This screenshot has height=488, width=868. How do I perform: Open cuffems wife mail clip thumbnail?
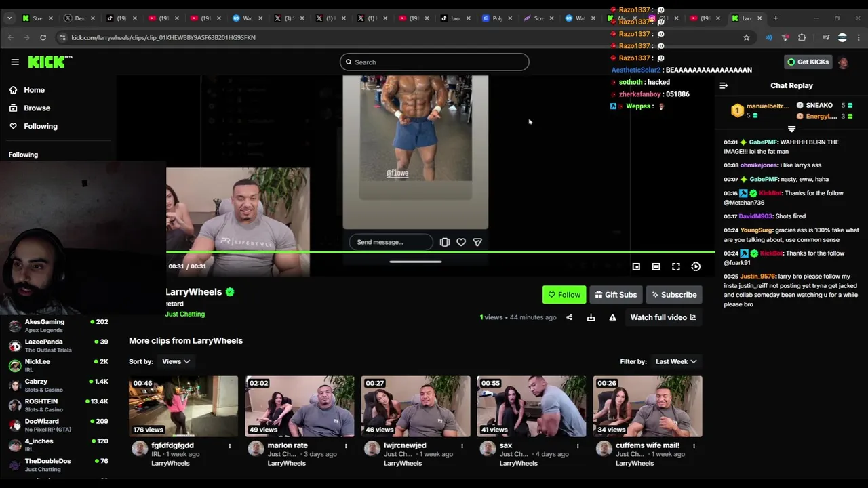(x=648, y=407)
